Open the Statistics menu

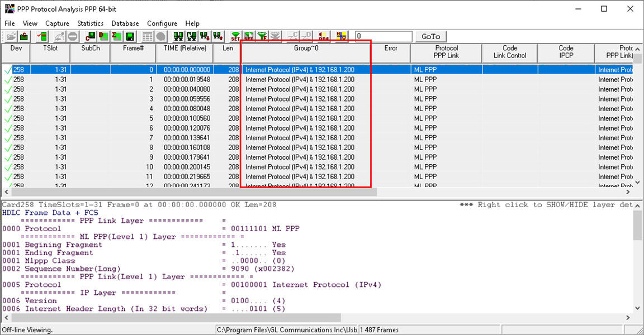click(x=91, y=23)
